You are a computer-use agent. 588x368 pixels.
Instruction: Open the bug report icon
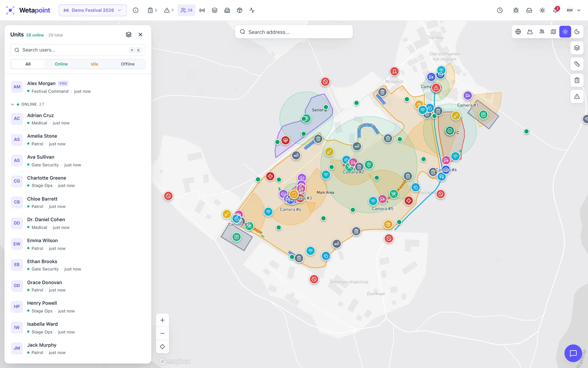(x=516, y=10)
